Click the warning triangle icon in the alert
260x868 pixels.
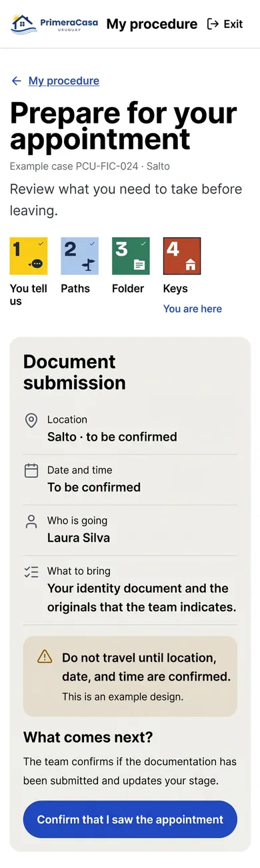[x=45, y=656]
